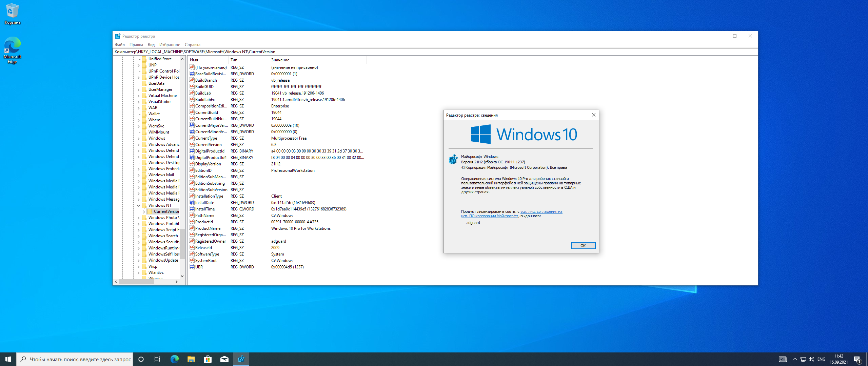The image size is (868, 366).
Task: Open the Вид menu
Action: 151,44
